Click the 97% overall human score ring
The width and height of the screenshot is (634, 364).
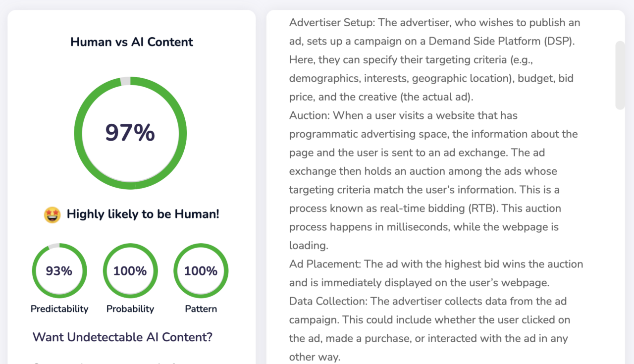(x=130, y=133)
